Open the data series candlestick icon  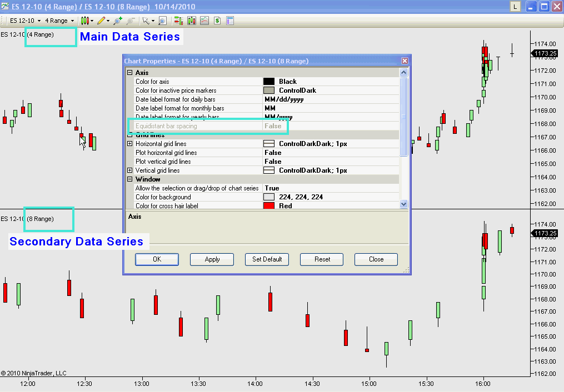coord(191,21)
